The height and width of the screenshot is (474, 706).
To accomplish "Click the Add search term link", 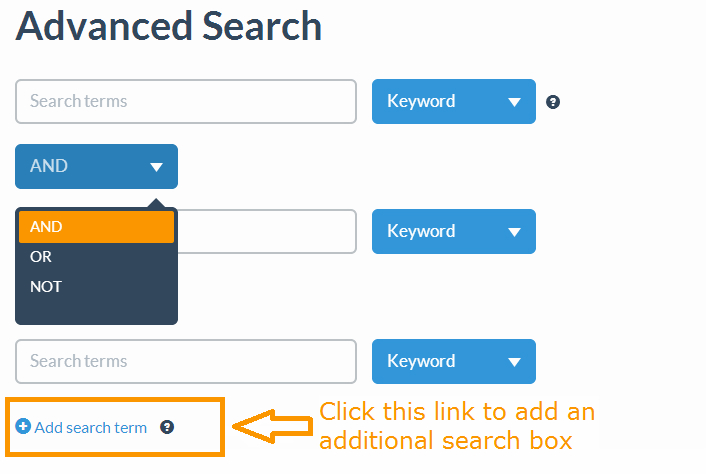I will tap(91, 428).
